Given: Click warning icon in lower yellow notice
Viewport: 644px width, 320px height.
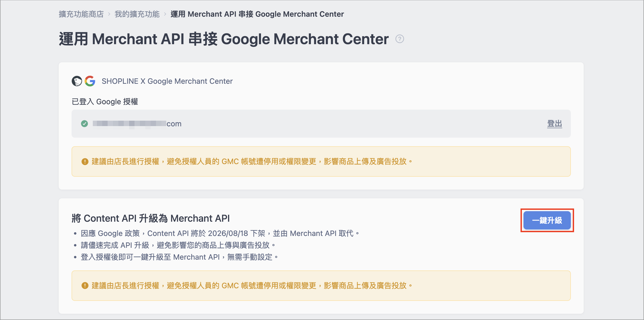Looking at the screenshot, I should coord(85,286).
